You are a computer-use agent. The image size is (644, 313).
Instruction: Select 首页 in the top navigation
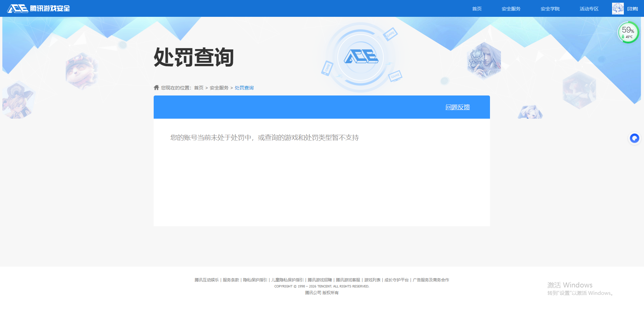click(x=476, y=8)
